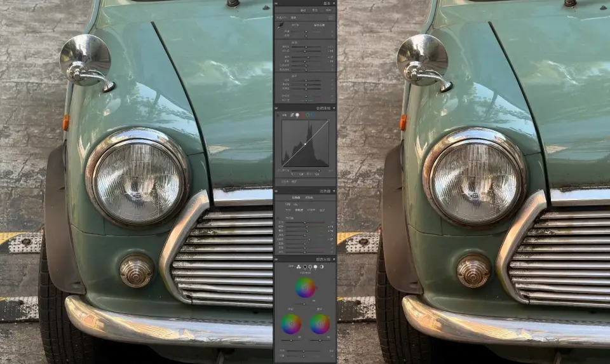The height and width of the screenshot is (364, 610).
Task: Toggle the Color Grading panel eye switch
Action: pos(276,259)
